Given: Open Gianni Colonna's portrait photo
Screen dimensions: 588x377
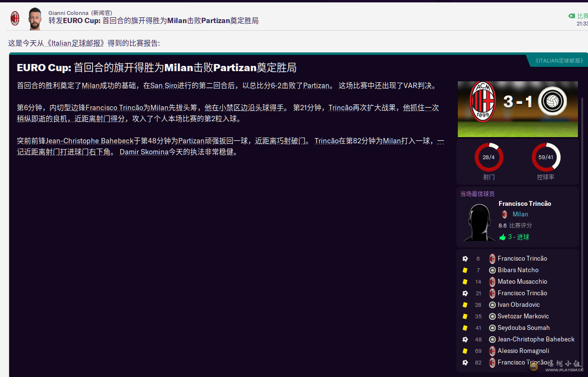Looking at the screenshot, I should click(x=34, y=19).
